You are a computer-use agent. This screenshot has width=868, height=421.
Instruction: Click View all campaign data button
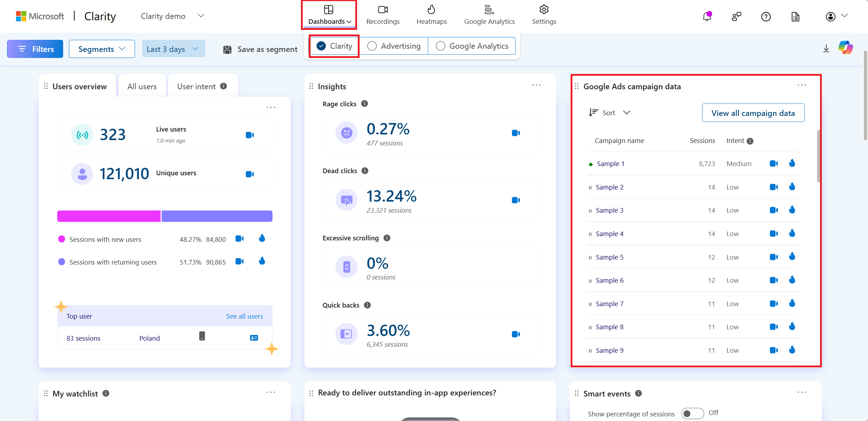tap(753, 113)
